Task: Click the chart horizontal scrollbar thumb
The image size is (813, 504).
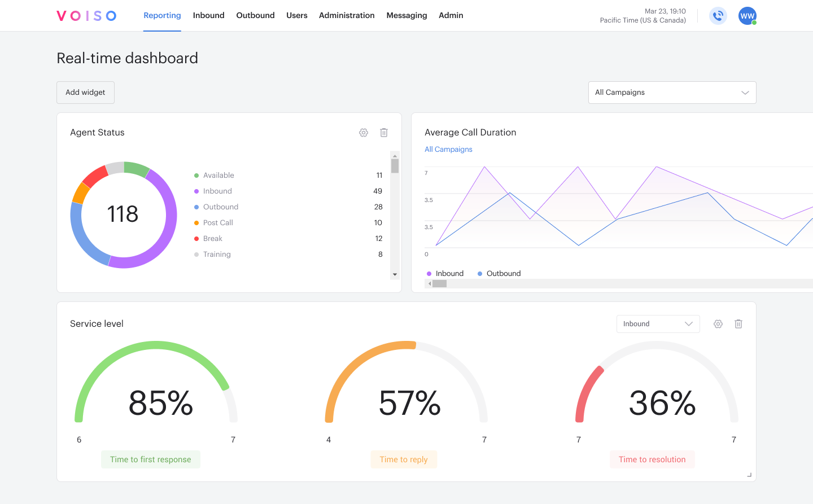Action: (x=439, y=284)
